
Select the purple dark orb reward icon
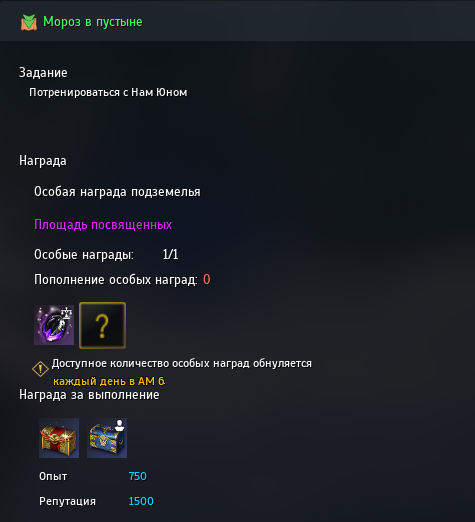54,325
